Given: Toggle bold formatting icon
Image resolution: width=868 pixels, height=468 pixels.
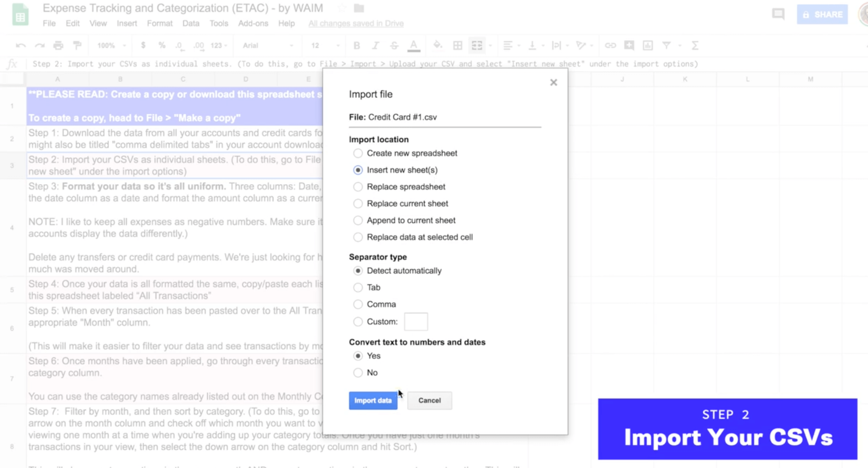Looking at the screenshot, I should tap(357, 46).
